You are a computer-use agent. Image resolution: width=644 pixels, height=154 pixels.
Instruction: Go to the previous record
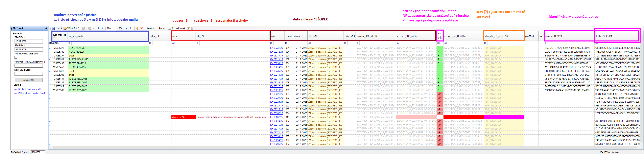pos(102,28)
